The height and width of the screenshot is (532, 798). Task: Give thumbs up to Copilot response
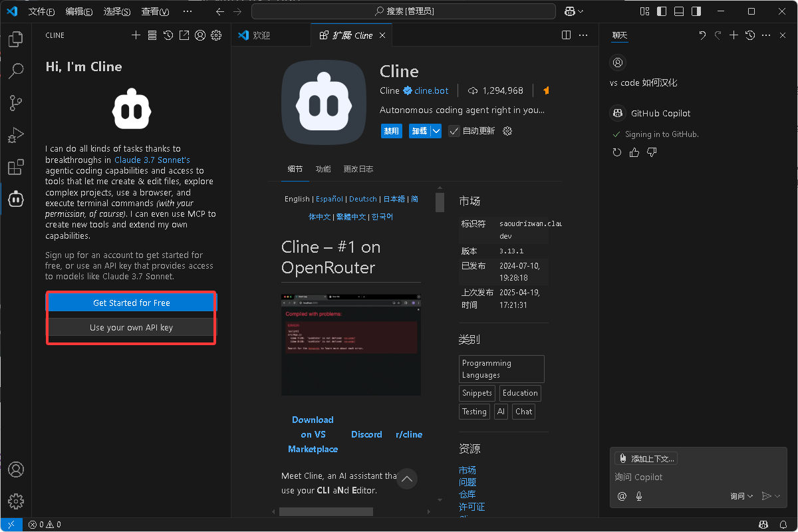point(634,152)
